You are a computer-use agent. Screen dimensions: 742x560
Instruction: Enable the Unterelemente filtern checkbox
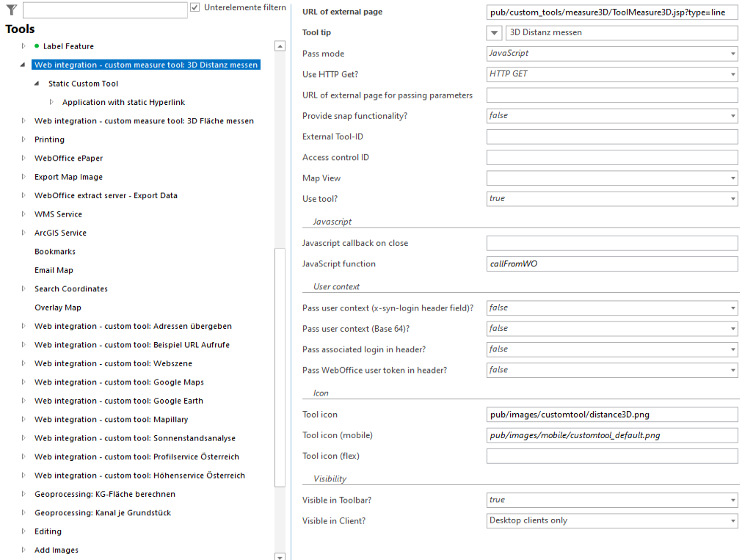(x=194, y=7)
